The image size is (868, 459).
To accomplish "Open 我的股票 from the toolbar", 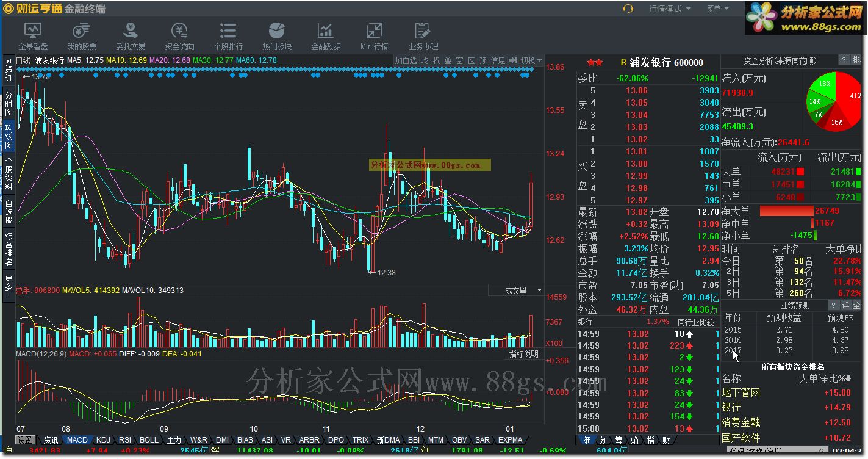I will [x=82, y=36].
